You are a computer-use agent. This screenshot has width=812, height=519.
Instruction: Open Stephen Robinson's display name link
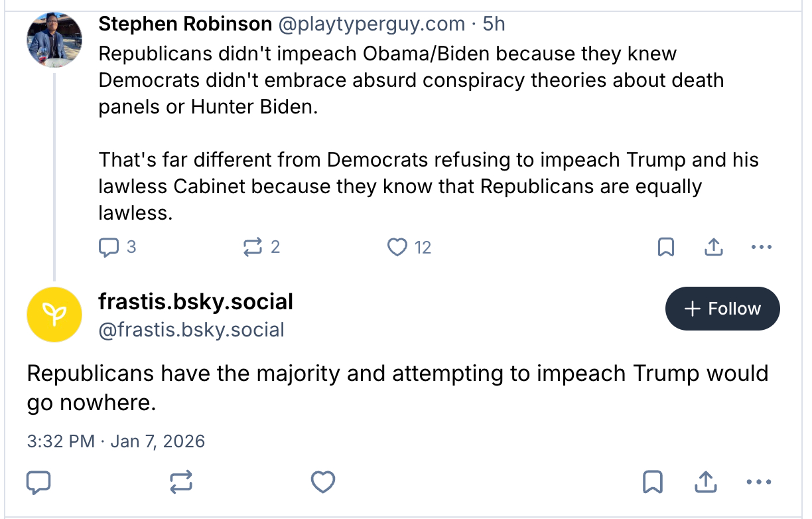click(x=185, y=25)
